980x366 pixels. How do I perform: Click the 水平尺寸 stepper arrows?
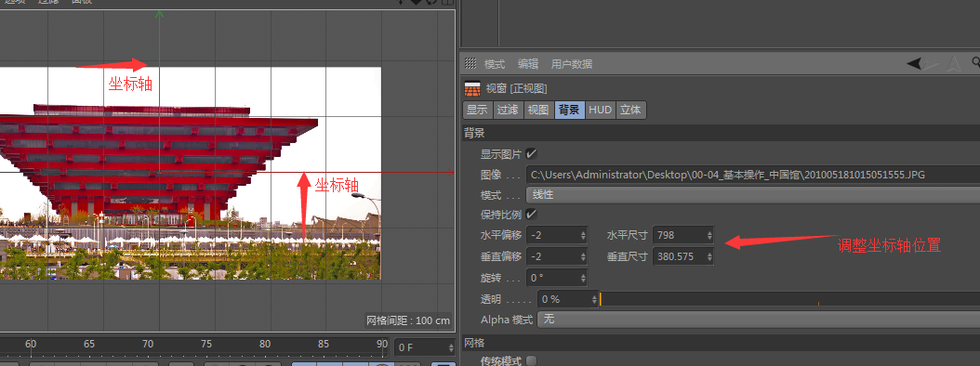pyautogui.click(x=709, y=235)
